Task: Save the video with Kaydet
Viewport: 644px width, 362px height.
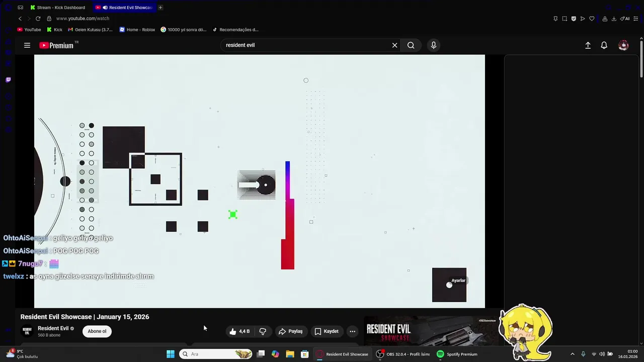Action: 327,331
